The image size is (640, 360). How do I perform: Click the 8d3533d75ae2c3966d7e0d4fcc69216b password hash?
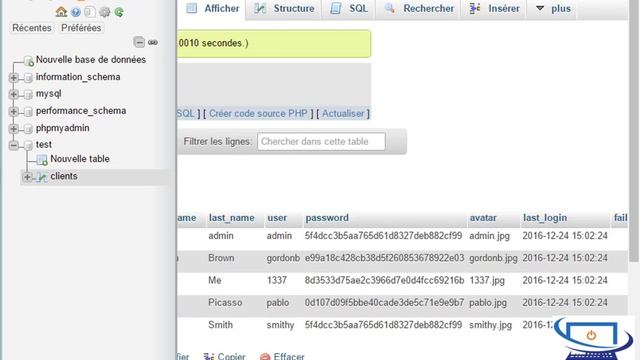[384, 280]
